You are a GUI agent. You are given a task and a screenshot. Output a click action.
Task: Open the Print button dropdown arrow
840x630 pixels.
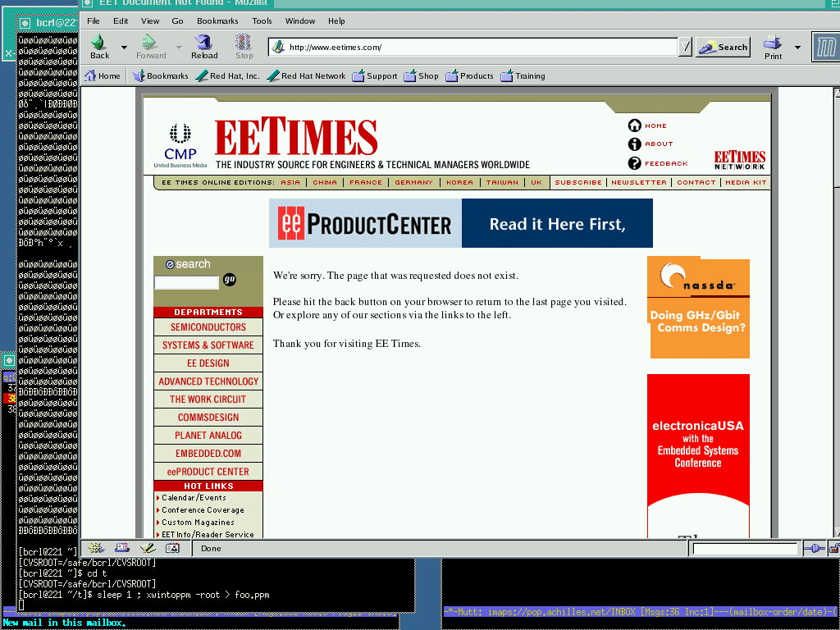coord(797,47)
